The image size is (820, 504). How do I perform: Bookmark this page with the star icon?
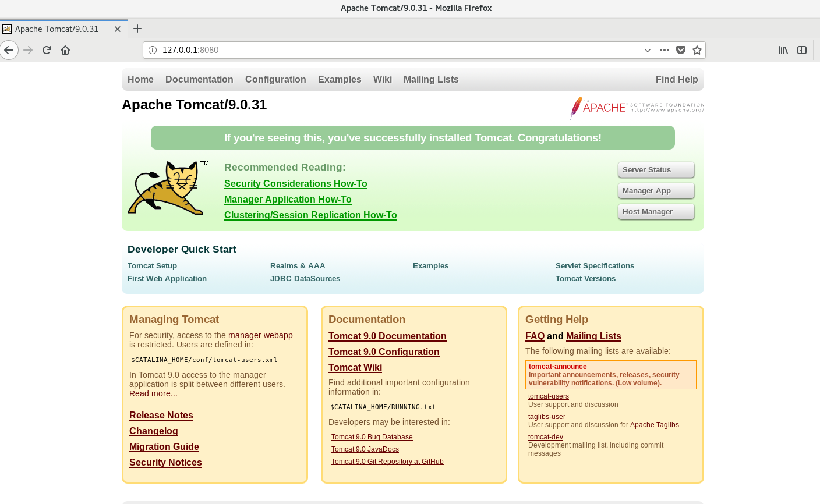697,50
